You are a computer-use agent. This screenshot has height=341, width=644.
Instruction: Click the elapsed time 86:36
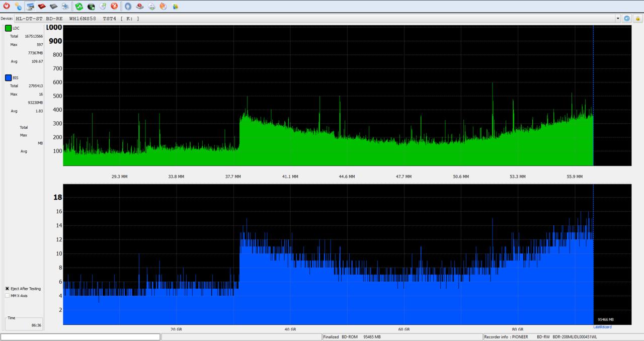(x=36, y=325)
